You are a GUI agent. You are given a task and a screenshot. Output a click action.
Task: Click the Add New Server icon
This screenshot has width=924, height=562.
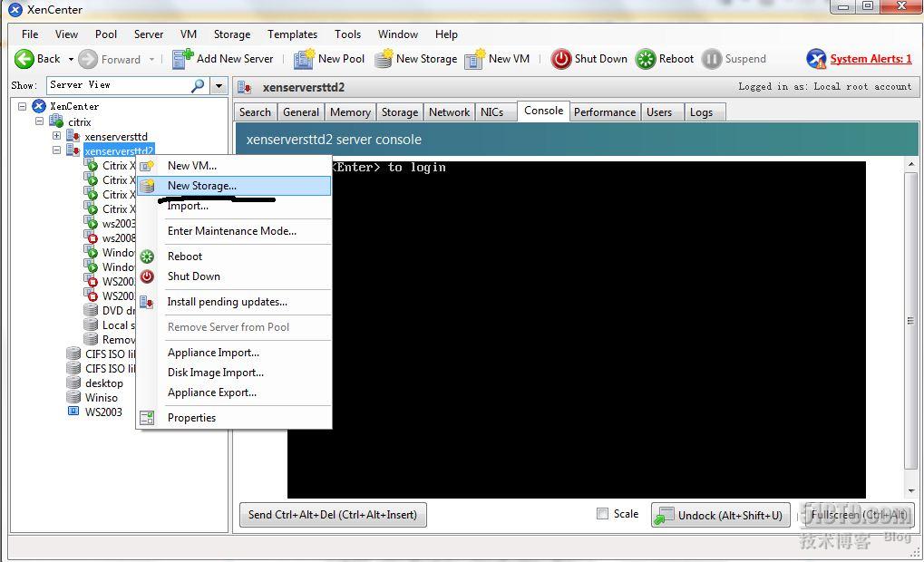182,59
